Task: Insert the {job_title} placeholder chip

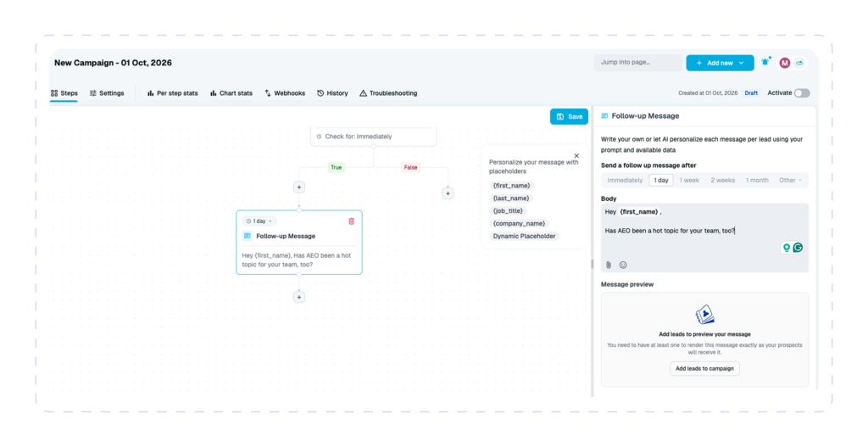Action: (509, 211)
